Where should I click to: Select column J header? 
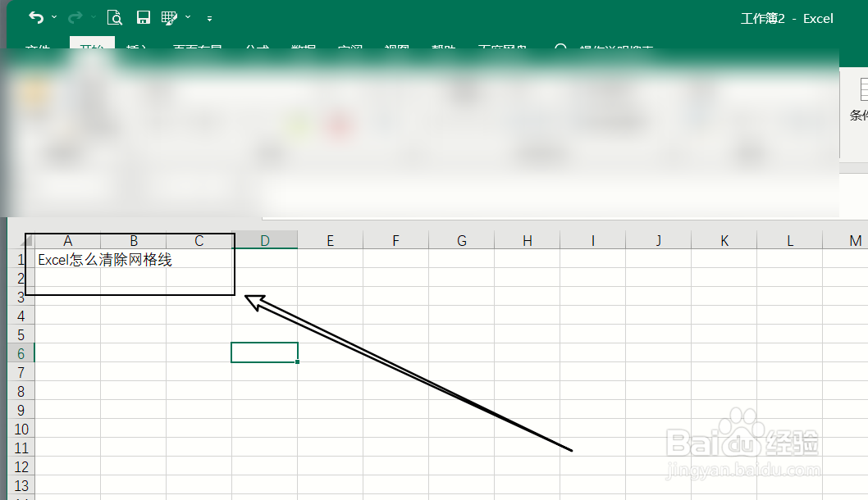coord(658,241)
